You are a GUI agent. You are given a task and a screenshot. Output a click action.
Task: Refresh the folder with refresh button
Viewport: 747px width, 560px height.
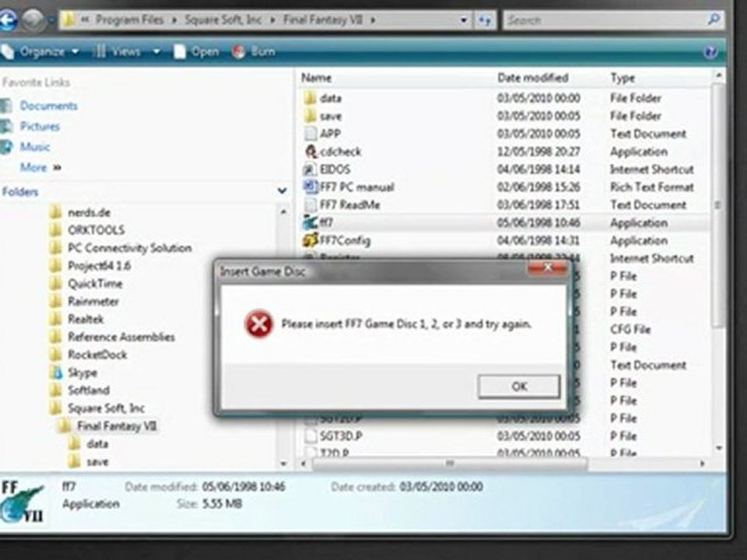485,20
